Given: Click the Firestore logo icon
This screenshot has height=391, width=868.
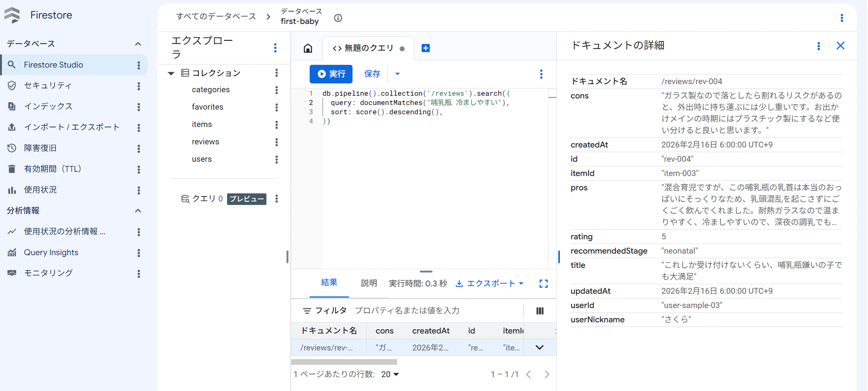Looking at the screenshot, I should pyautogui.click(x=12, y=15).
